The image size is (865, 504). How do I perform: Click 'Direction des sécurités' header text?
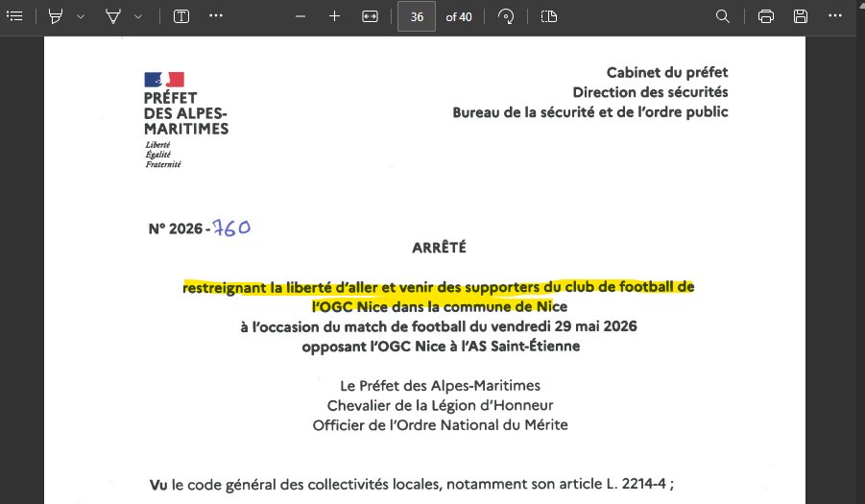[x=650, y=92]
